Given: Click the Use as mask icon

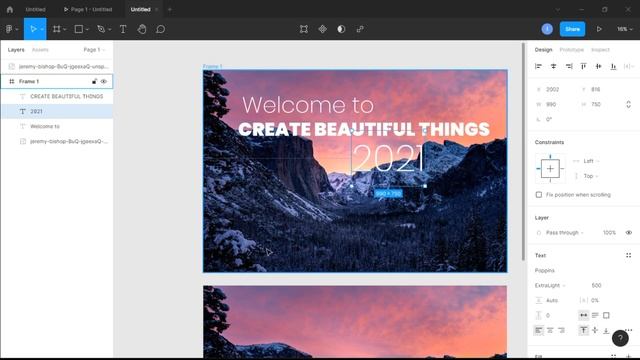Looking at the screenshot, I should (341, 29).
